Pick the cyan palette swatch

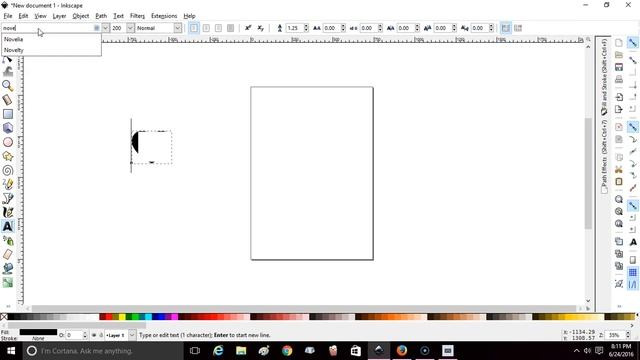tap(148, 317)
